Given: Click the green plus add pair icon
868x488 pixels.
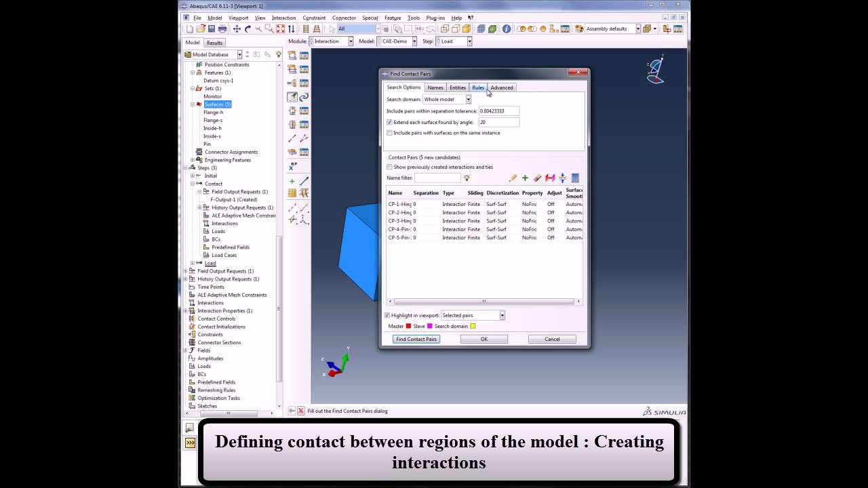Looking at the screenshot, I should point(525,178).
